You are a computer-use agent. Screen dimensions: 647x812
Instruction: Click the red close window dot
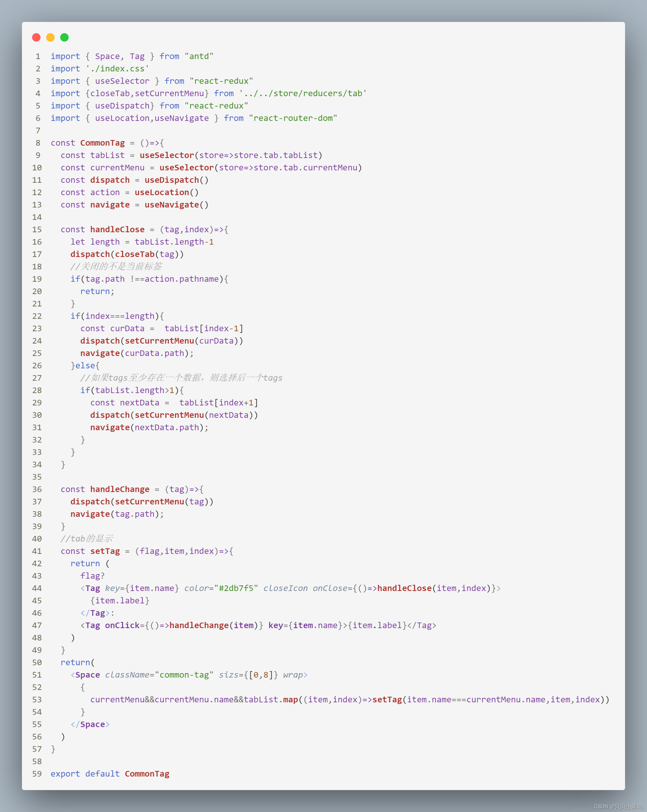coord(36,37)
